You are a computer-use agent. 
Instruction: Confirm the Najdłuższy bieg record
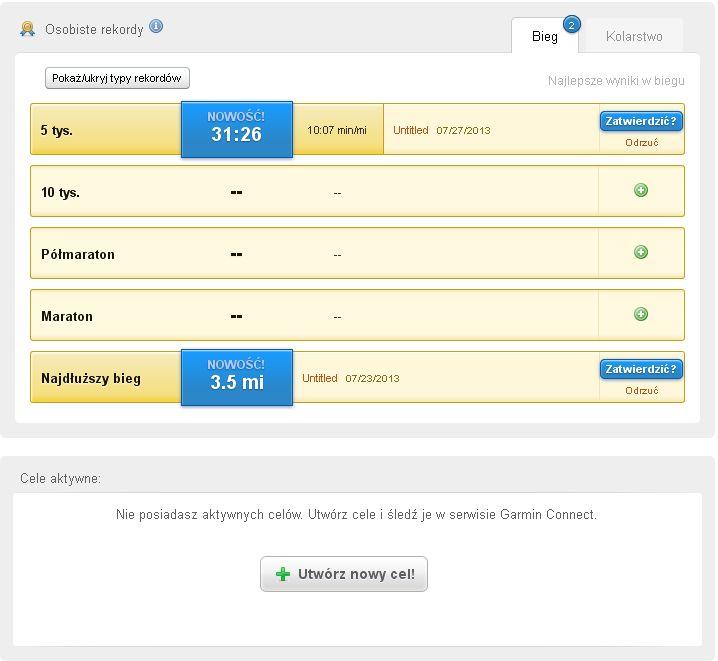click(x=641, y=369)
